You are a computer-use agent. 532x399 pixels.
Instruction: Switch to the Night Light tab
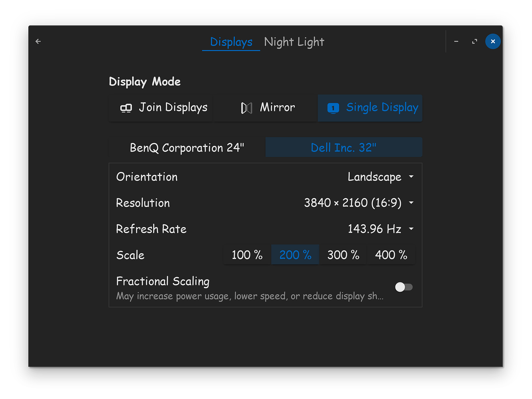[x=294, y=41]
